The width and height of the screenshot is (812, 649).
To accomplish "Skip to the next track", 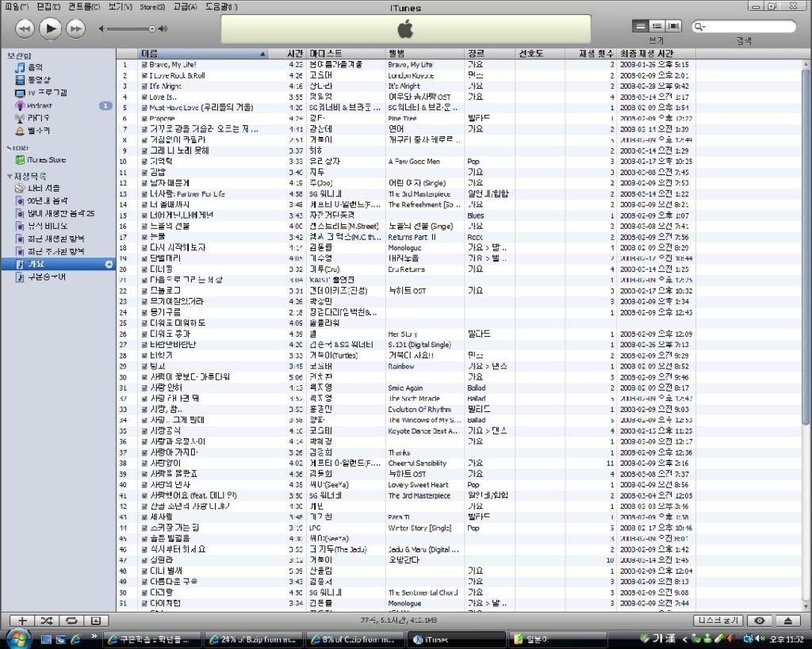I will tap(75, 29).
